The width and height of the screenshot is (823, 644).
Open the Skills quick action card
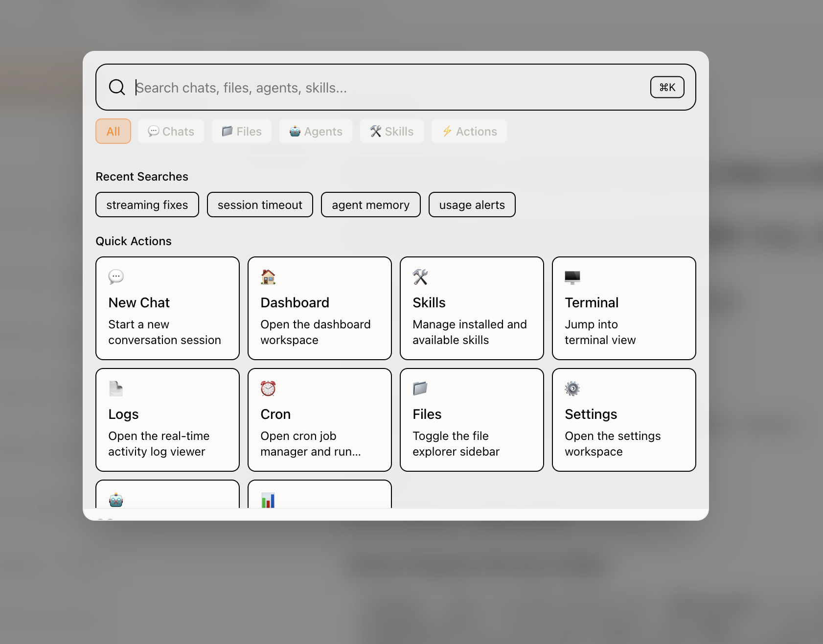[x=472, y=308]
